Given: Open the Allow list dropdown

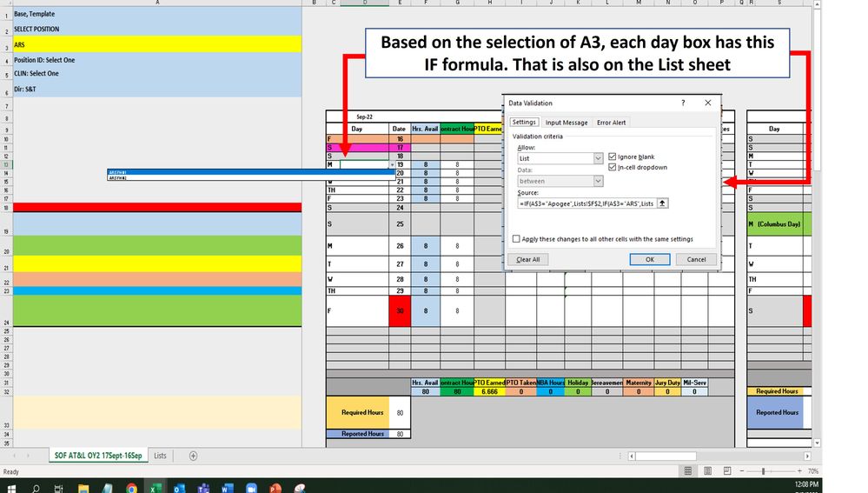Looking at the screenshot, I should pyautogui.click(x=598, y=158).
